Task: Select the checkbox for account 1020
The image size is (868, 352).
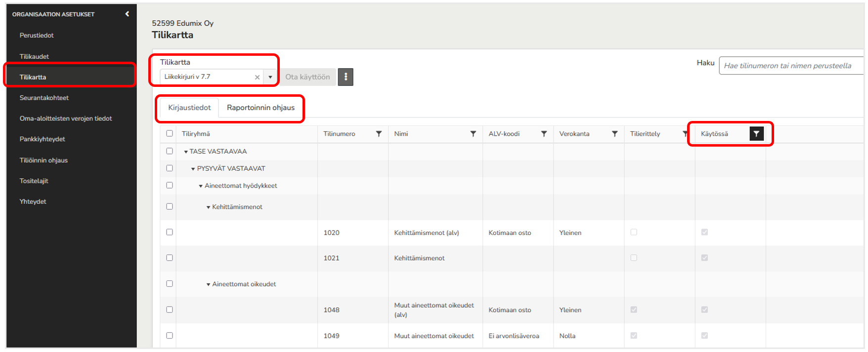Action: click(x=170, y=232)
